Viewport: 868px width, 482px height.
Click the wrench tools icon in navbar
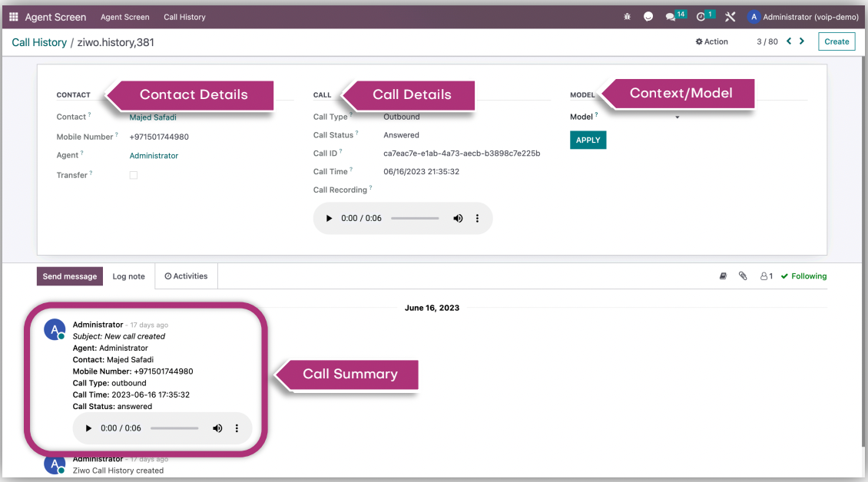[731, 17]
